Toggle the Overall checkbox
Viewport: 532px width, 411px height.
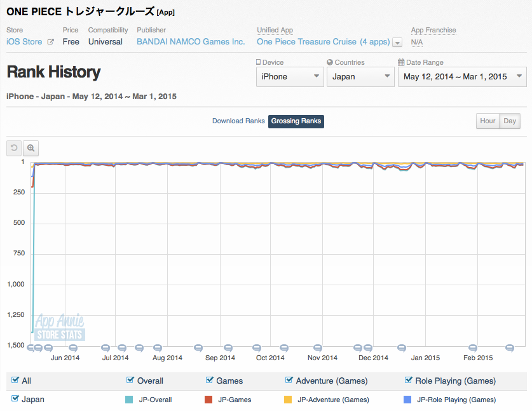click(x=130, y=380)
